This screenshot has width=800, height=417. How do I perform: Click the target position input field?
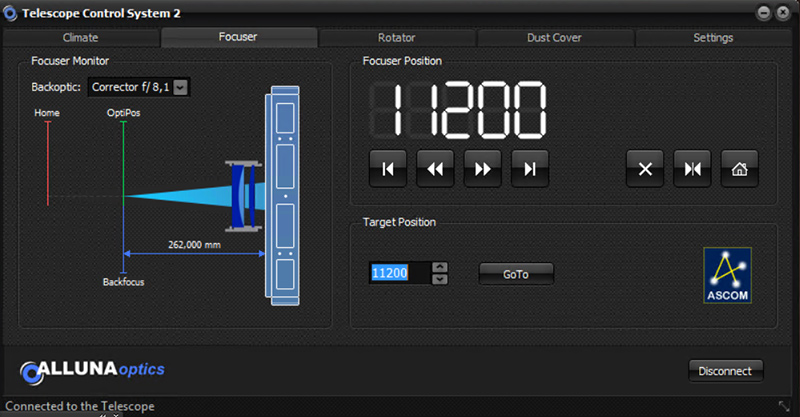[400, 273]
